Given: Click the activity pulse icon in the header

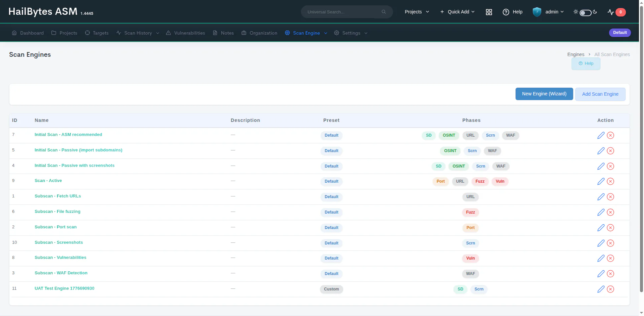Looking at the screenshot, I should point(610,12).
